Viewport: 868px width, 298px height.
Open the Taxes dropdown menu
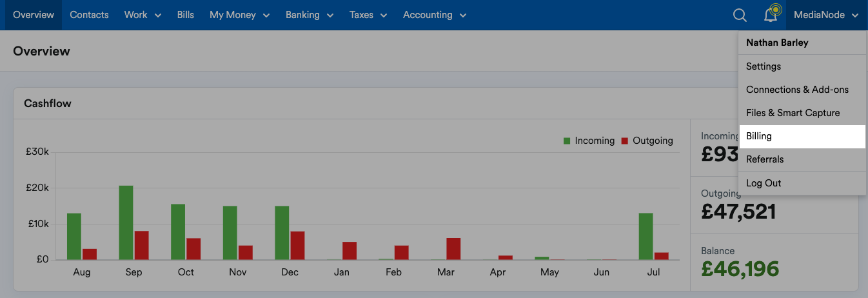tap(368, 15)
